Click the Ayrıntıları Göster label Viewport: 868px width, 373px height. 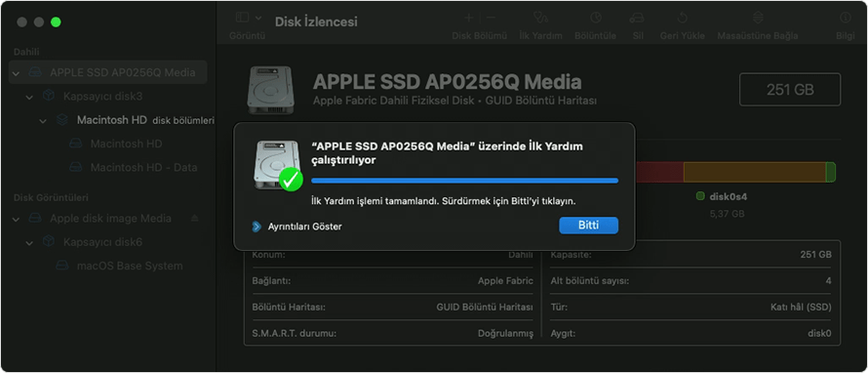(304, 227)
